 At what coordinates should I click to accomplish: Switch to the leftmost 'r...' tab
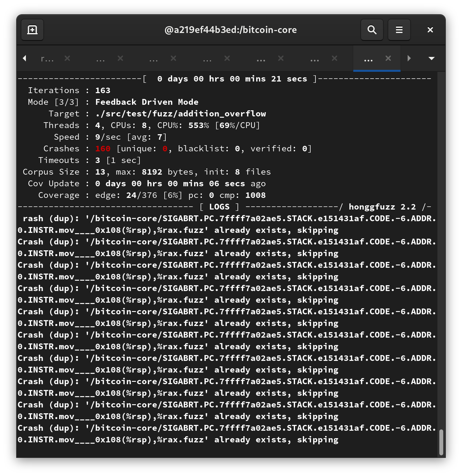[47, 58]
